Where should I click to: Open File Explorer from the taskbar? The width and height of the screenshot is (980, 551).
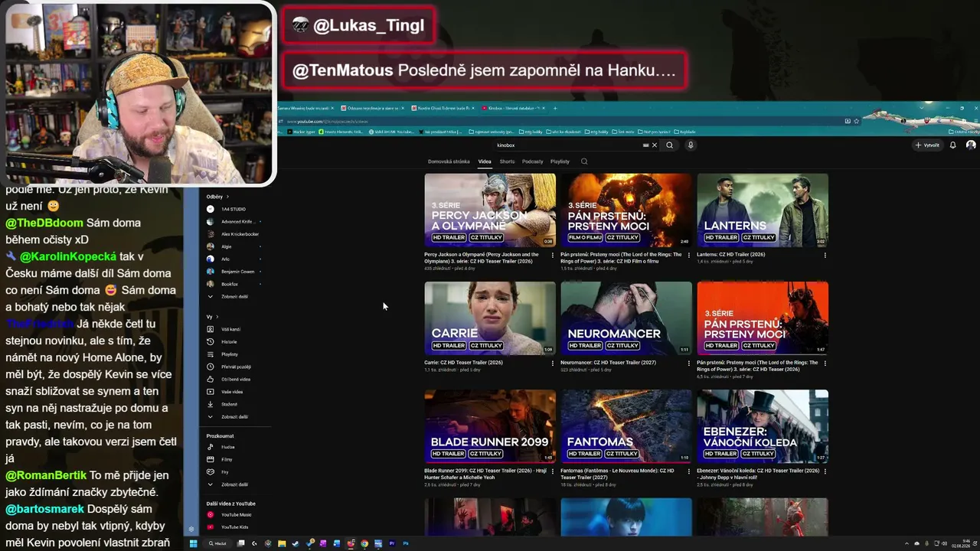(282, 543)
